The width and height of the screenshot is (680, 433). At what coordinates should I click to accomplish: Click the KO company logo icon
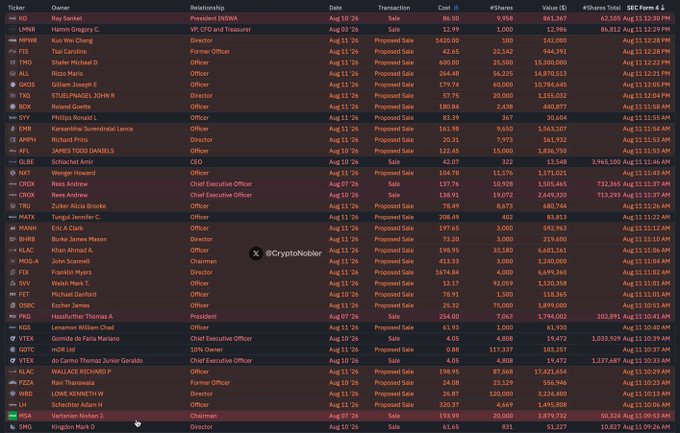pos(13,19)
